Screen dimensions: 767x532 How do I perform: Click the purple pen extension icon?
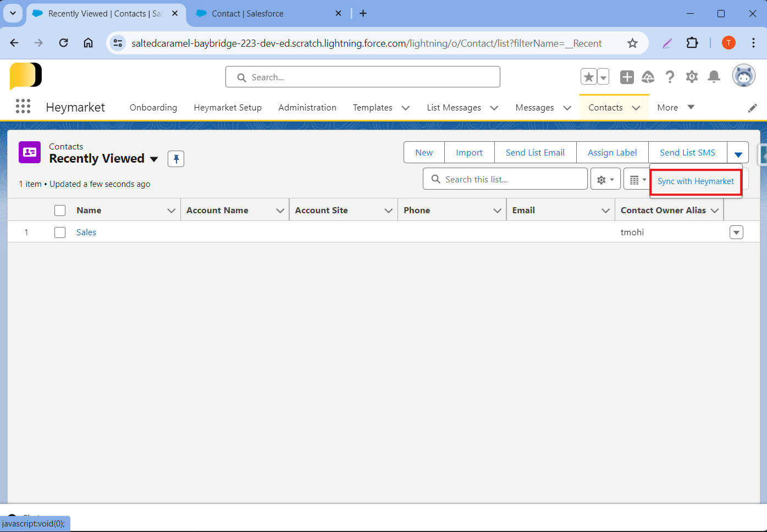point(667,43)
